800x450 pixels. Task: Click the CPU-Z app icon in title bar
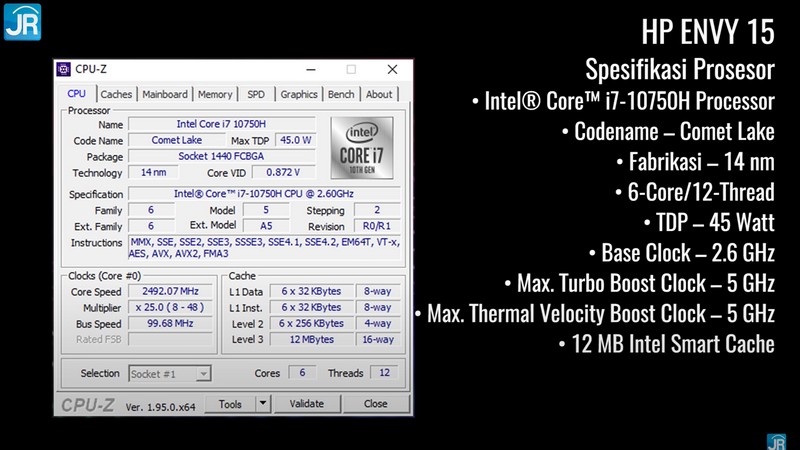[65, 70]
